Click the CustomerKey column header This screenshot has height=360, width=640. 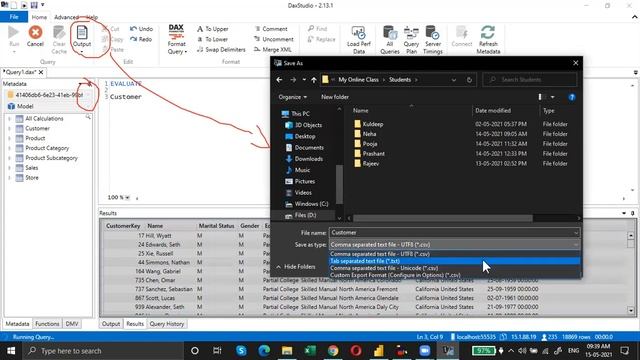(123, 226)
